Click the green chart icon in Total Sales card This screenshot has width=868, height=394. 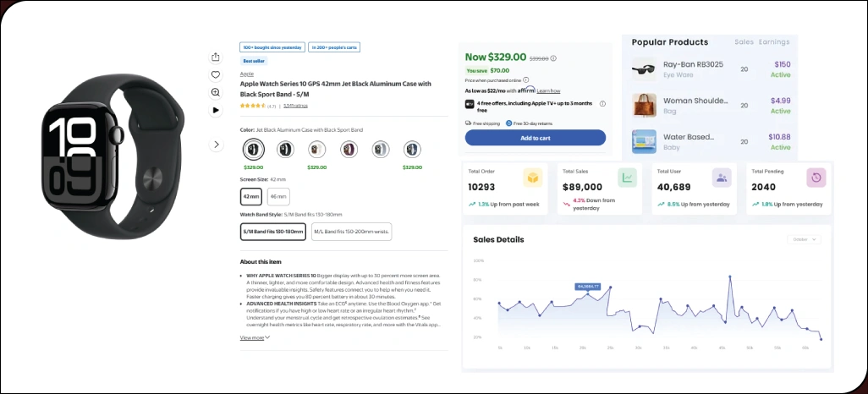coord(627,178)
